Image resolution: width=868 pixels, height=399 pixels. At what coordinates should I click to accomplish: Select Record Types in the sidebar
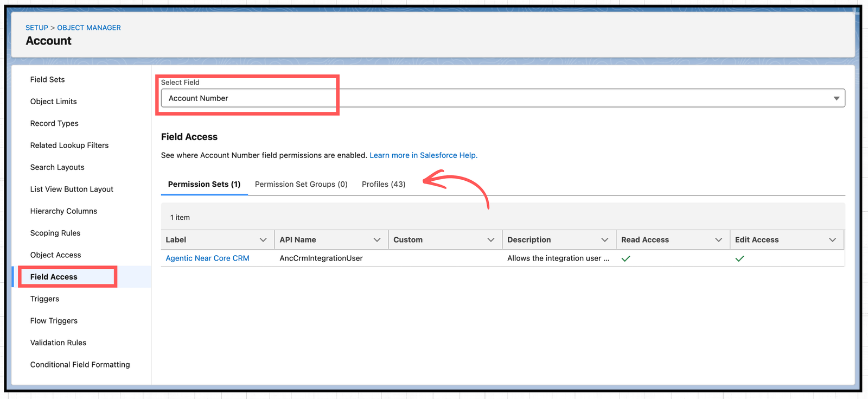tap(54, 123)
